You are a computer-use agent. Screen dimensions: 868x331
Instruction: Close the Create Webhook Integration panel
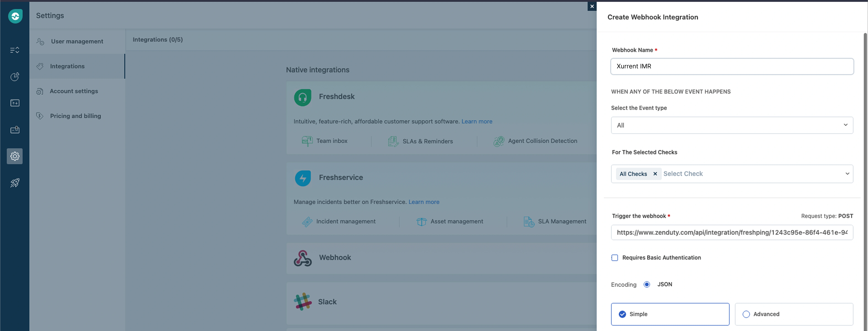(x=592, y=6)
